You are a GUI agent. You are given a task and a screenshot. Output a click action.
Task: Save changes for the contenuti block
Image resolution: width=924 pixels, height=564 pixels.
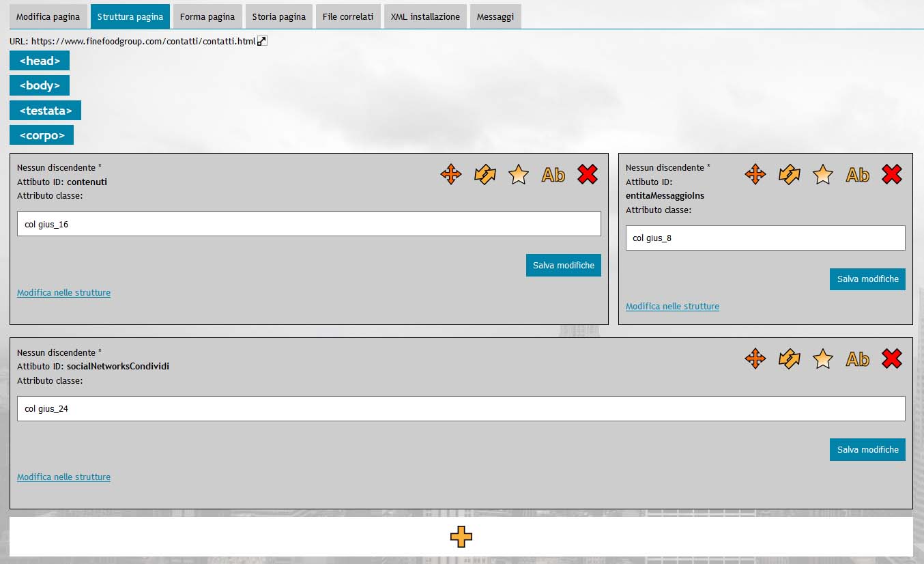(x=563, y=265)
